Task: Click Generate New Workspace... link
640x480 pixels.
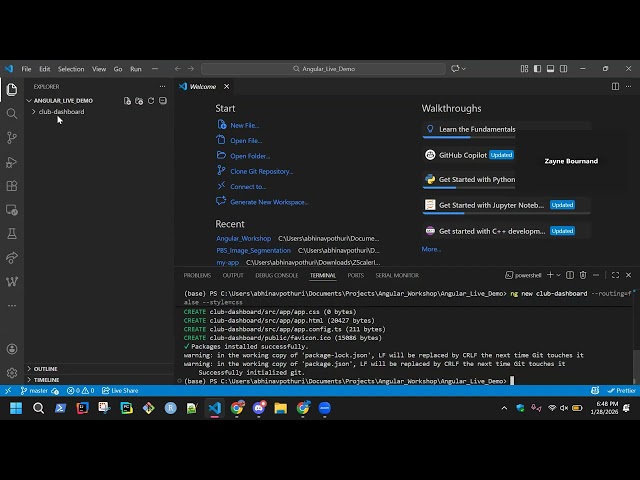Action: [x=269, y=202]
